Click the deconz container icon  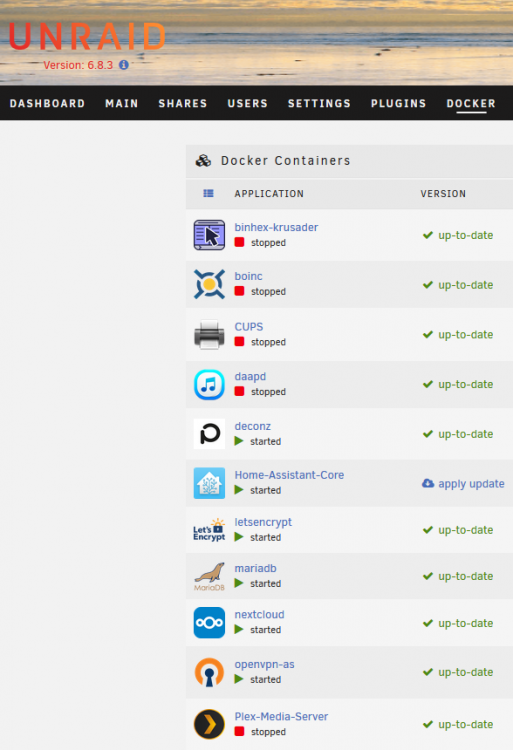coord(209,434)
